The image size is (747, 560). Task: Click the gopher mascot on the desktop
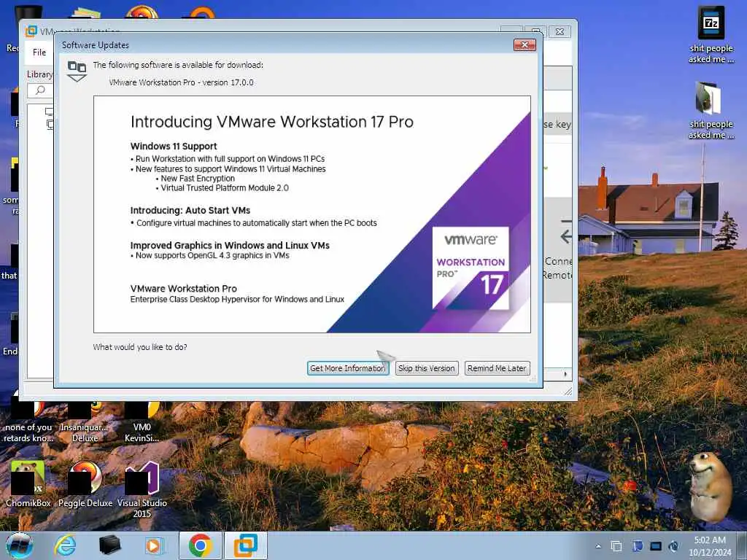(710, 487)
